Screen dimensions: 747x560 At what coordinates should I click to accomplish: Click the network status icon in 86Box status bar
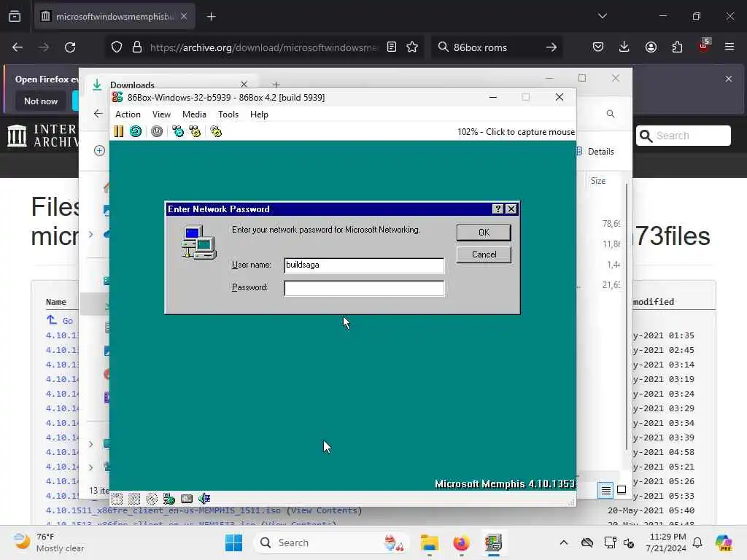169,499
